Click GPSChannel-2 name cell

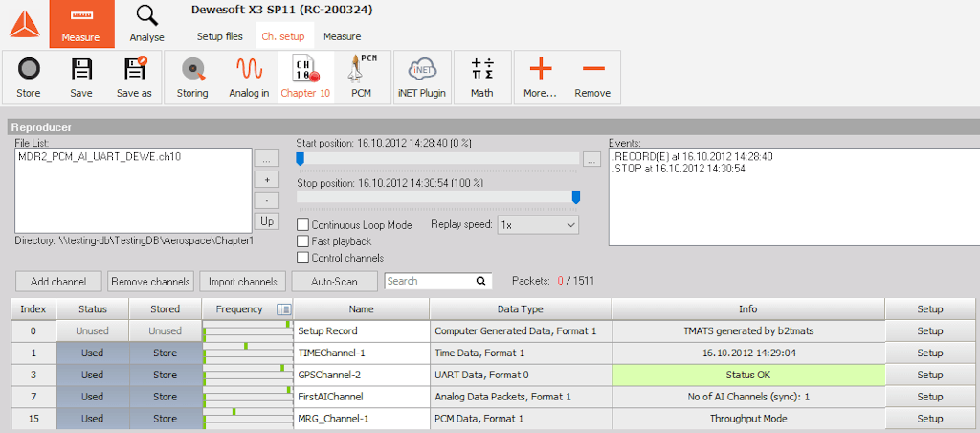[x=361, y=375]
